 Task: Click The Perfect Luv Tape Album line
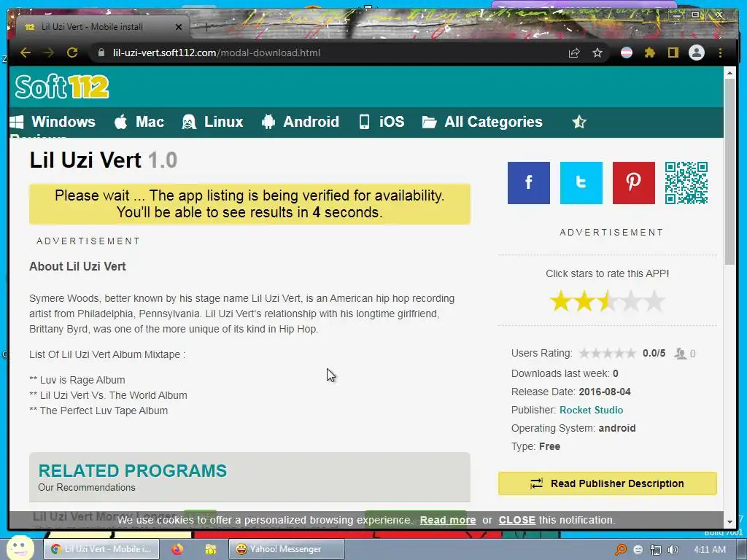tap(98, 411)
